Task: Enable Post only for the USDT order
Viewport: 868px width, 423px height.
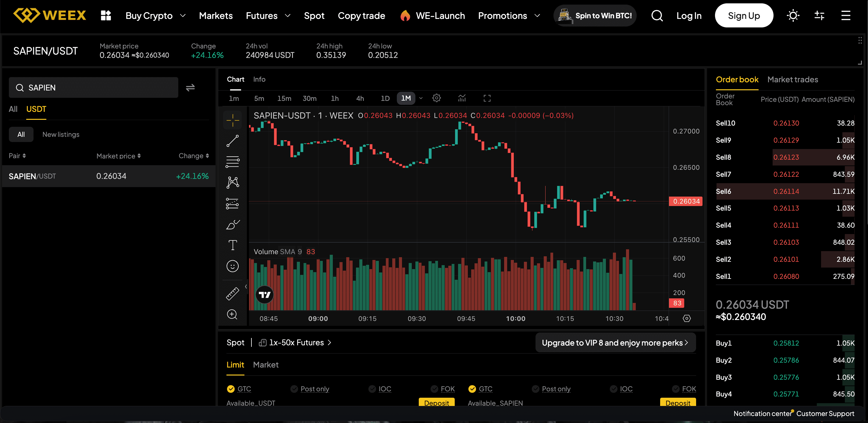Action: tap(315, 389)
